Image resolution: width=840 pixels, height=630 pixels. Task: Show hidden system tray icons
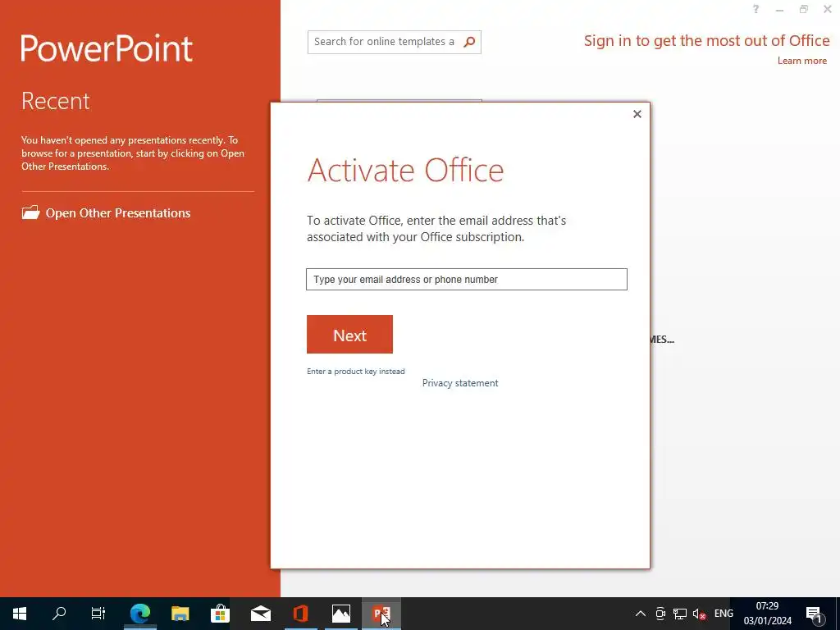click(x=640, y=614)
